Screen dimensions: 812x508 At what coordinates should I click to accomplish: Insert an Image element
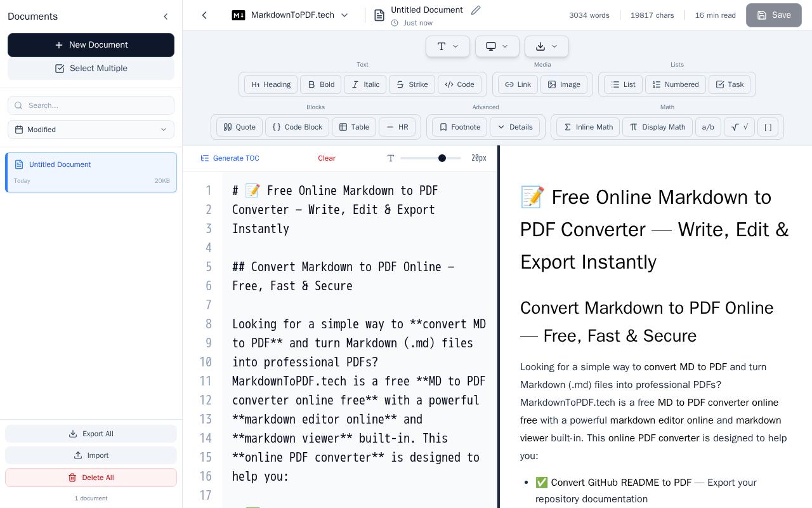click(564, 84)
